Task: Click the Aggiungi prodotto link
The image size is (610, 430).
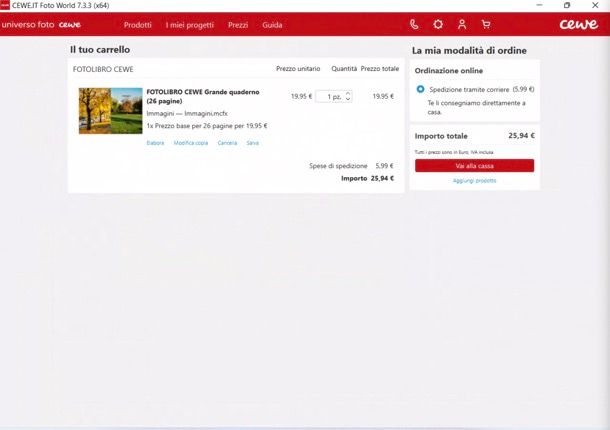Action: [474, 181]
